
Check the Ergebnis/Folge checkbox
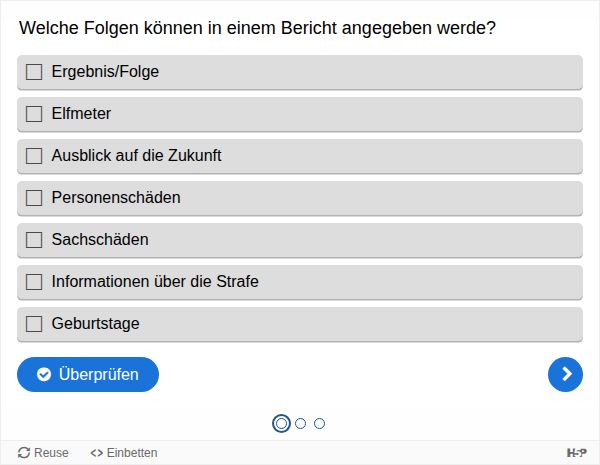[x=34, y=72]
